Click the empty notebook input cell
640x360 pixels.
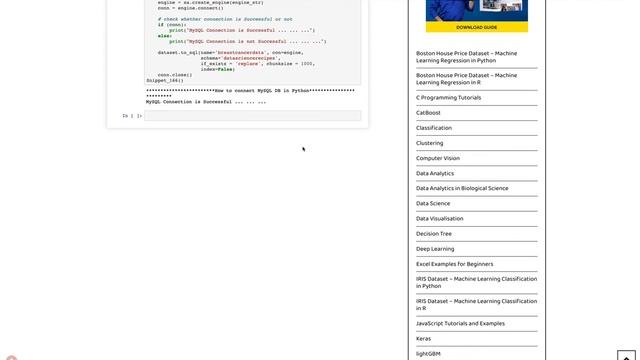[252, 116]
